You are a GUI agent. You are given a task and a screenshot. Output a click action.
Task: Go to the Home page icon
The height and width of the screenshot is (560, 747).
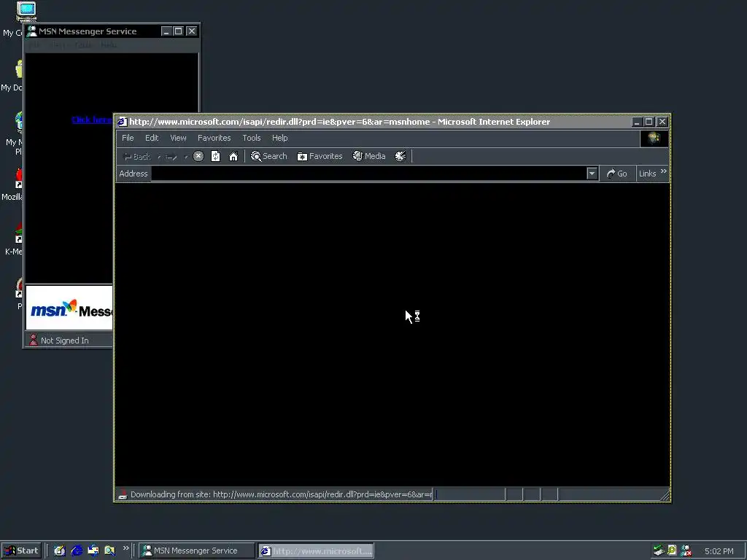233,156
